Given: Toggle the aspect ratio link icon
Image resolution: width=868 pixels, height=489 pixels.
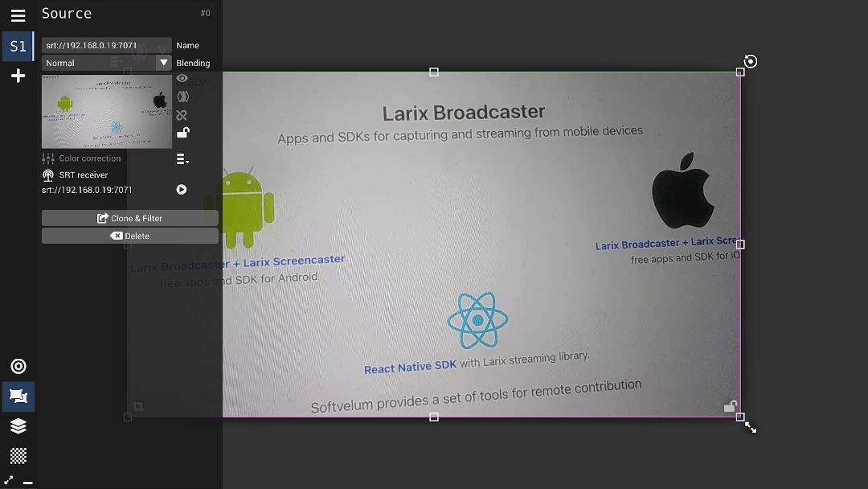Looking at the screenshot, I should click(182, 115).
